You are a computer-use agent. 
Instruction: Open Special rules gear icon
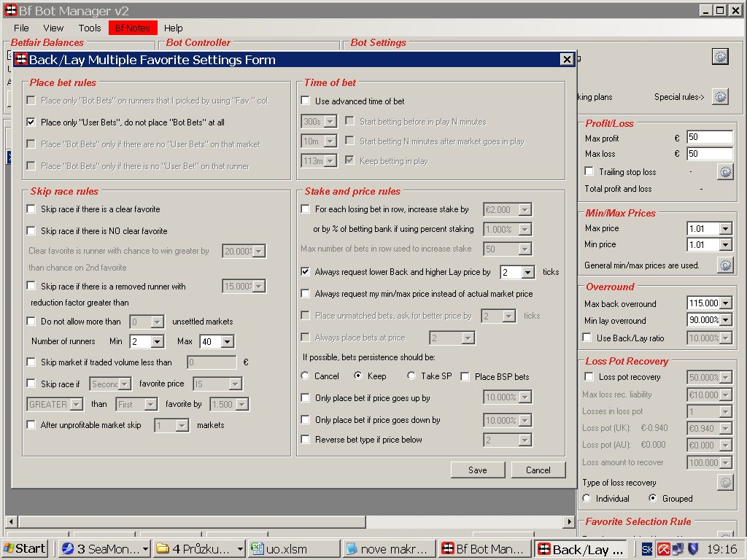click(x=720, y=97)
